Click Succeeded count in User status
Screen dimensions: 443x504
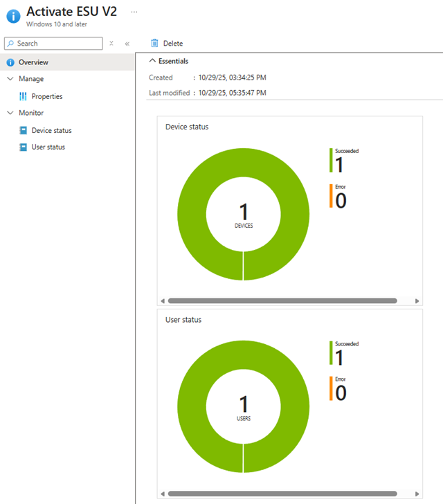[x=339, y=358]
